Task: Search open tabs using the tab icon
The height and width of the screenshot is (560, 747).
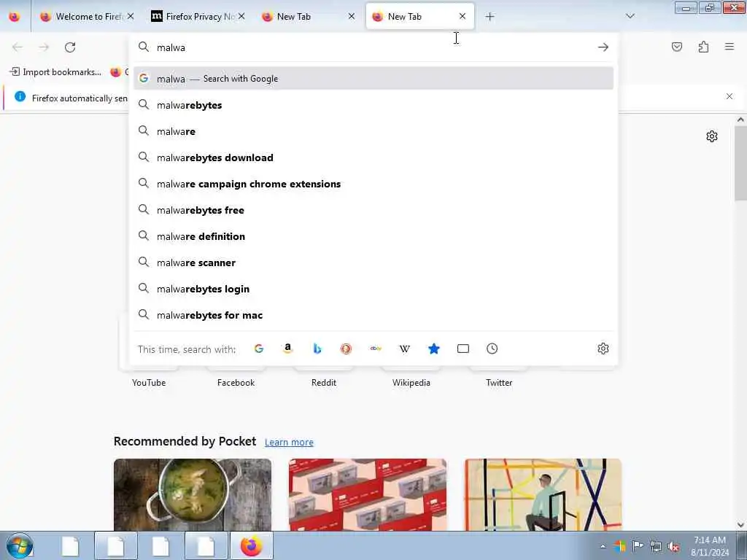Action: pos(463,349)
